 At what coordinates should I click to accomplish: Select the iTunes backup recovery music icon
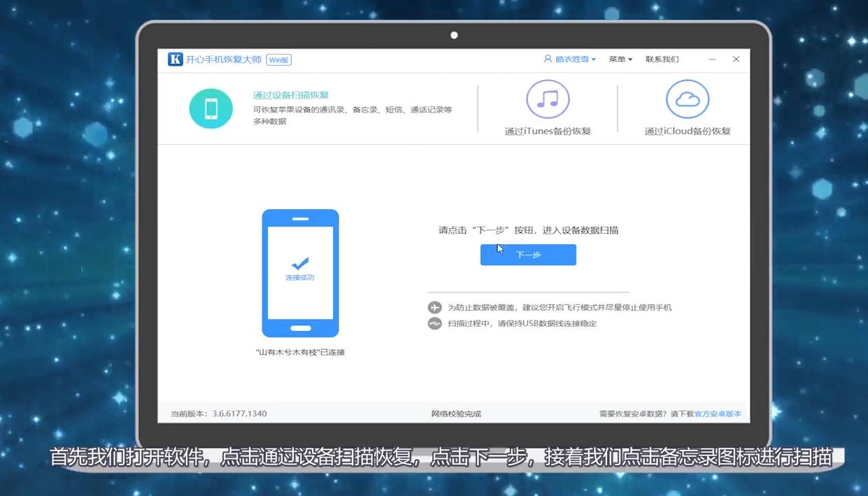click(548, 99)
